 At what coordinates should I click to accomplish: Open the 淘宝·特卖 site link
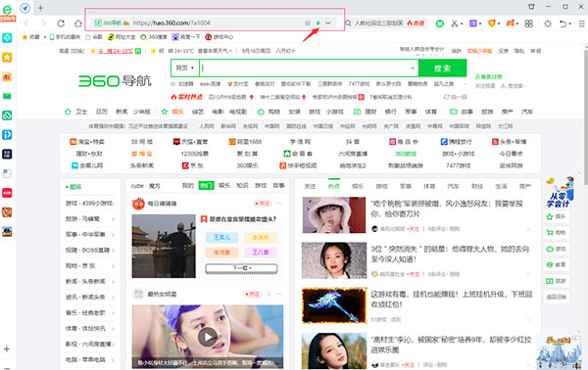[87, 142]
